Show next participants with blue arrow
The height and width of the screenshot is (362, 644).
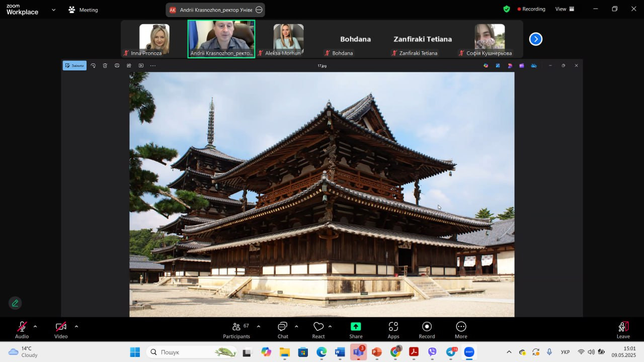(x=536, y=39)
